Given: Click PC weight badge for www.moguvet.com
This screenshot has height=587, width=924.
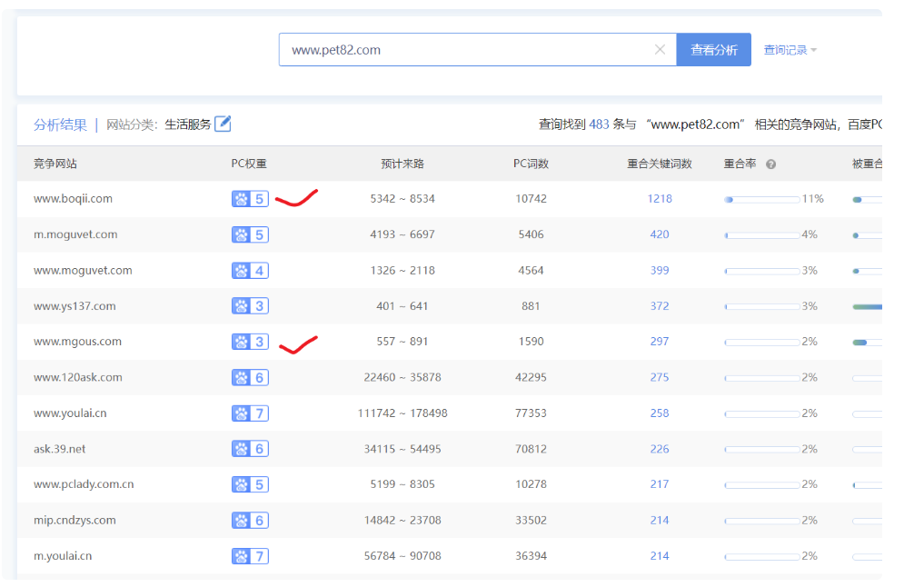Looking at the screenshot, I should pyautogui.click(x=251, y=271).
